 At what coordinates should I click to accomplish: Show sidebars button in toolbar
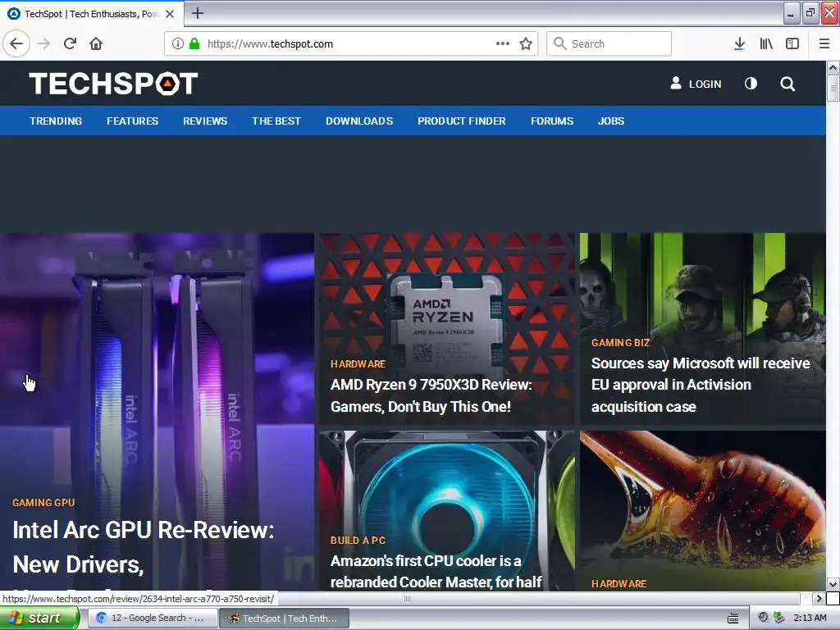click(x=792, y=43)
